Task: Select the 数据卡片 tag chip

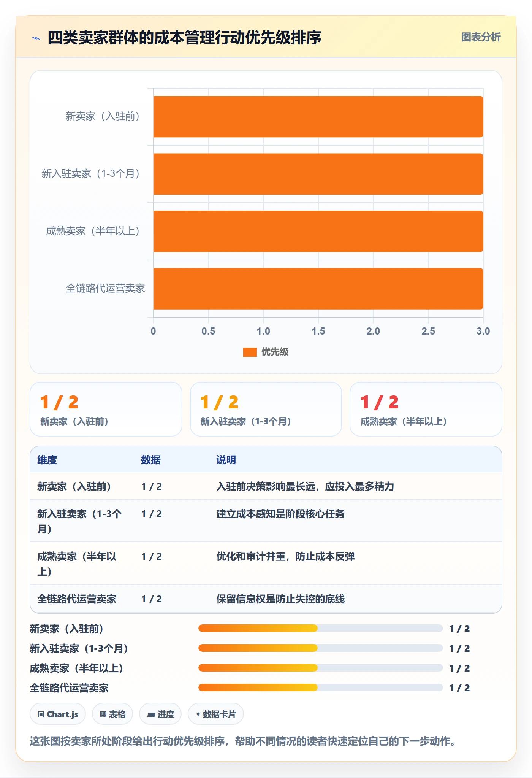Action: point(216,714)
